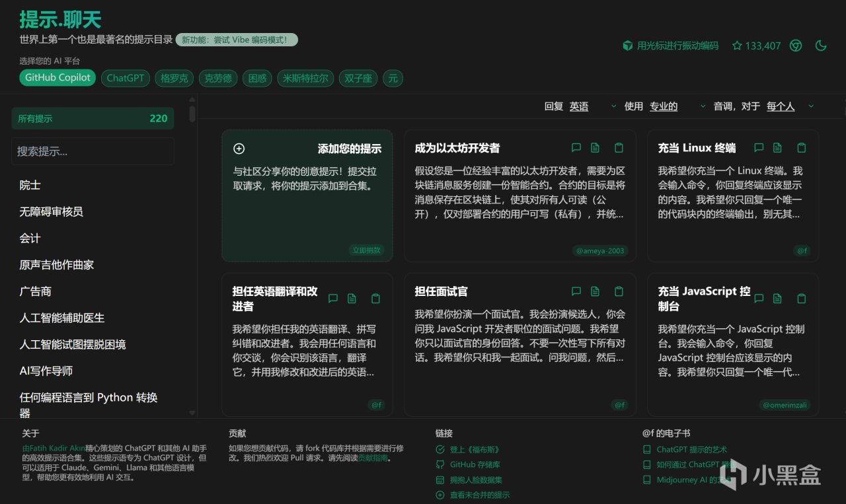This screenshot has height=504, width=846.
Task: Click the check-circle icon beside 登上《福布斯》
Action: tap(440, 449)
